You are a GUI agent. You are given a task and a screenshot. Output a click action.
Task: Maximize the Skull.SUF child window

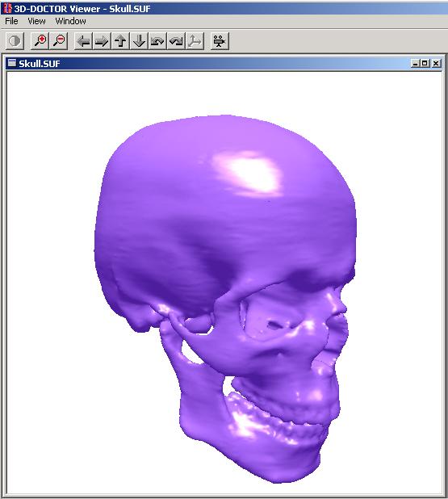click(425, 63)
